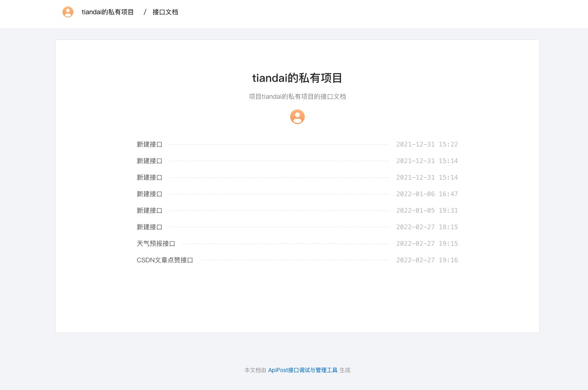Open tiandai的私有项目 in the top breadcrumb
588x390 pixels.
click(107, 12)
